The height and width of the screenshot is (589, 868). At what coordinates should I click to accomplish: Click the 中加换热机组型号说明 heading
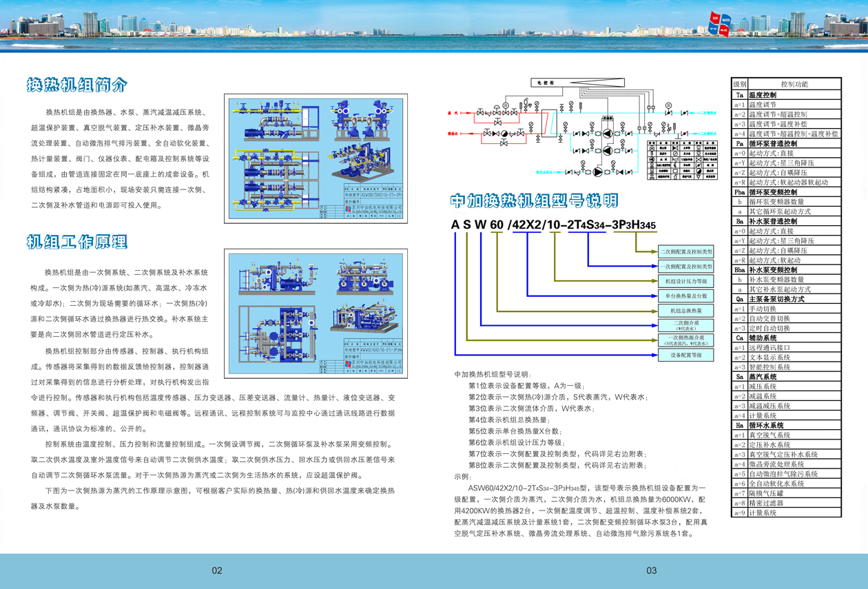coord(534,200)
